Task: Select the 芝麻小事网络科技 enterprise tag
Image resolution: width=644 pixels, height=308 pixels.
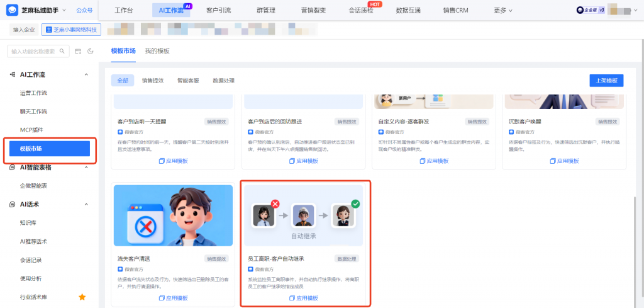Action: coord(71,30)
